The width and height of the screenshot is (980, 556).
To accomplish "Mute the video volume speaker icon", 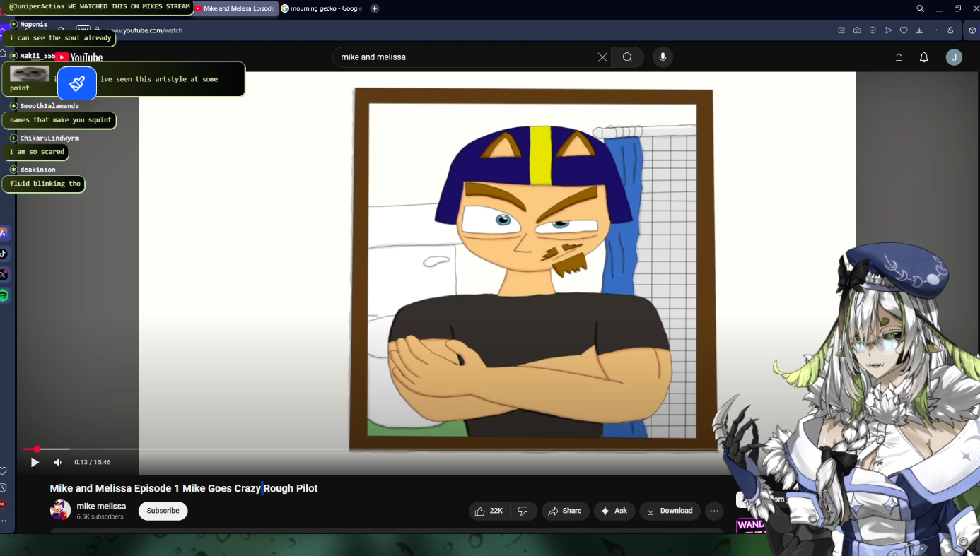I will (x=58, y=462).
